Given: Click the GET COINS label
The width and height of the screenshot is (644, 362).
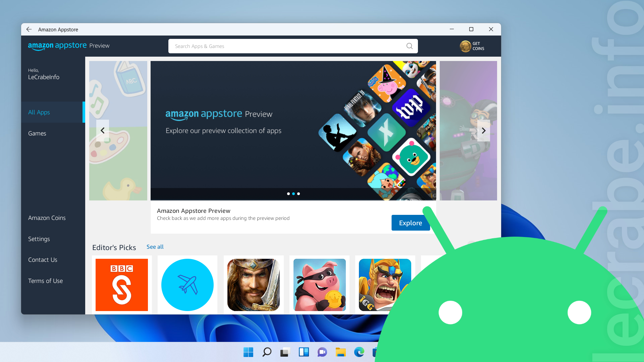Looking at the screenshot, I should pos(478,46).
